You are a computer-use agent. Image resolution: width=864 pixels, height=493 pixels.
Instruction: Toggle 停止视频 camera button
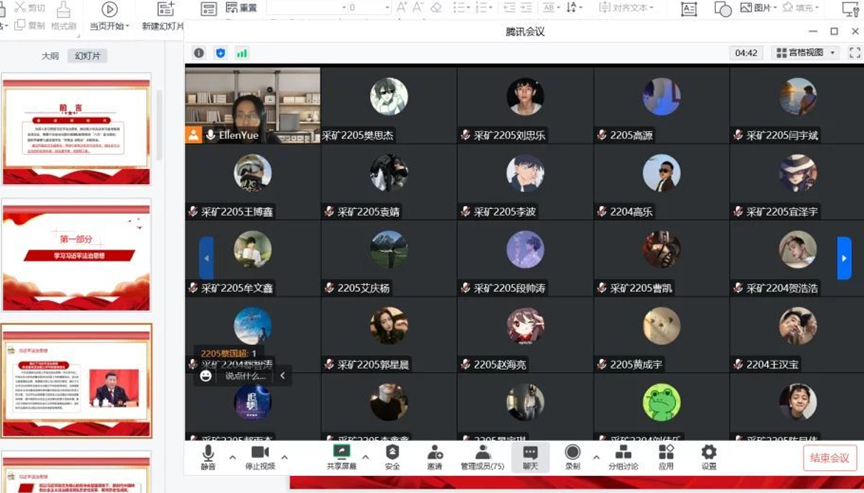pos(260,456)
